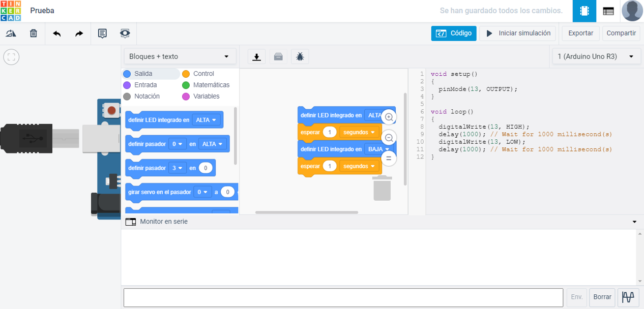
Task: Open the Bloques + texto dropdown
Action: [180, 56]
